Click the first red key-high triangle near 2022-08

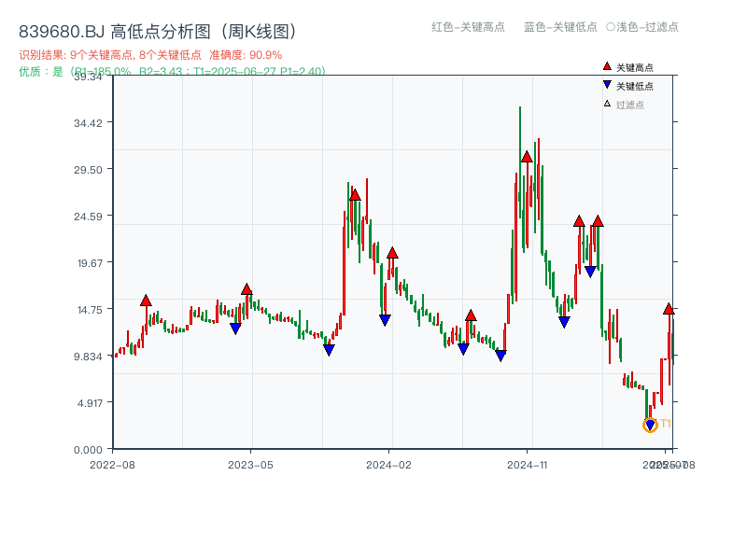click(146, 301)
